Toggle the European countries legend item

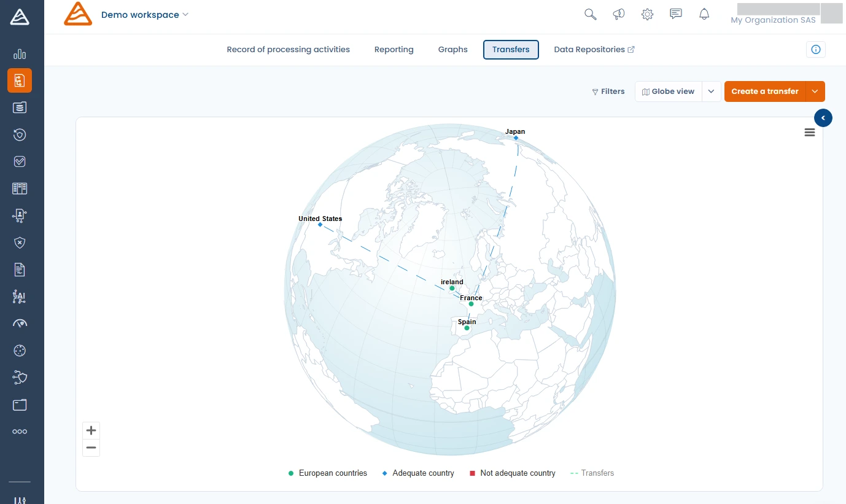327,473
